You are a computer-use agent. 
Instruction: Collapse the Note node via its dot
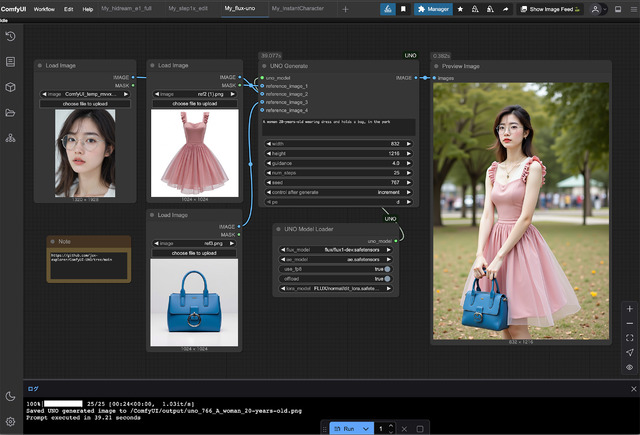(53, 242)
